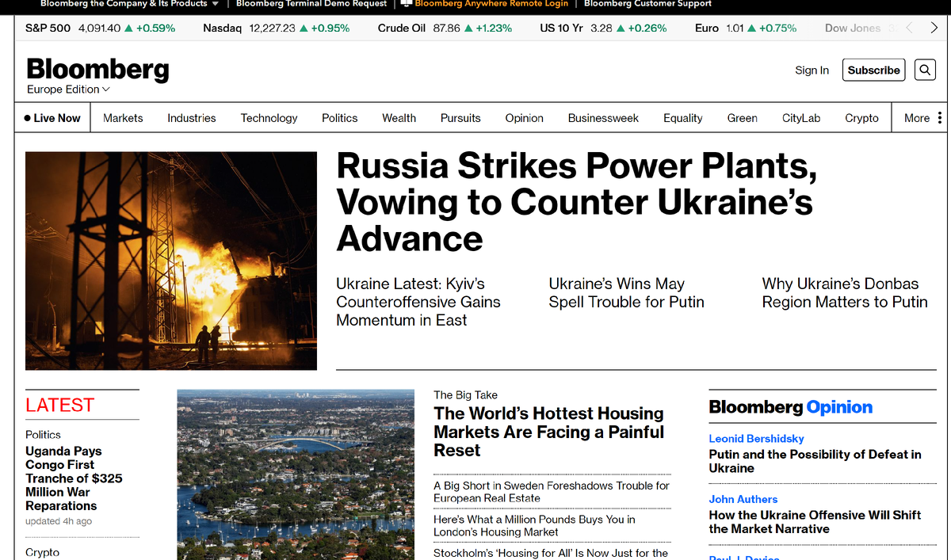The image size is (951, 560).
Task: Open the Pursuits section
Action: (x=460, y=118)
